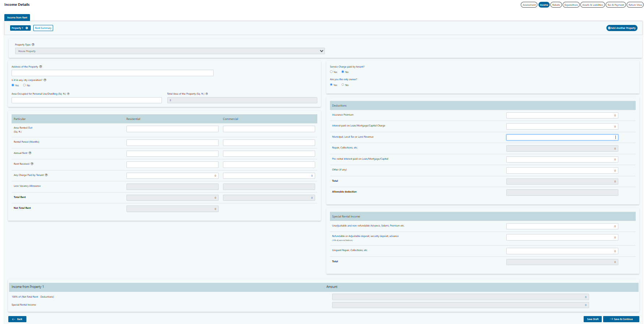
Task: Click Save Draft button
Action: 593,319
